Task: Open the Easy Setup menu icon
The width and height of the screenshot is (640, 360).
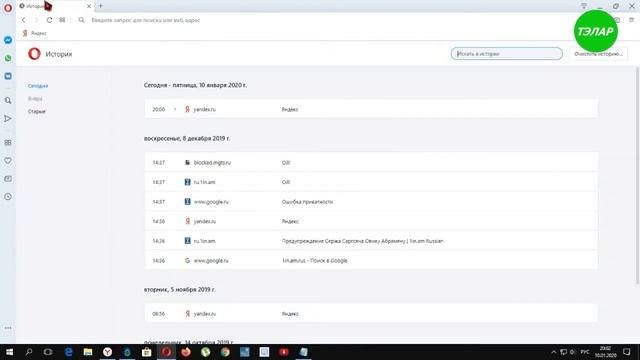Action: (631, 20)
